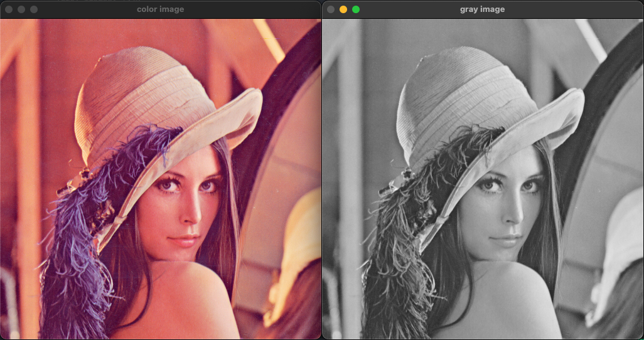The height and width of the screenshot is (340, 644).
Task: Click the gray close button of gray image window
Action: point(331,9)
